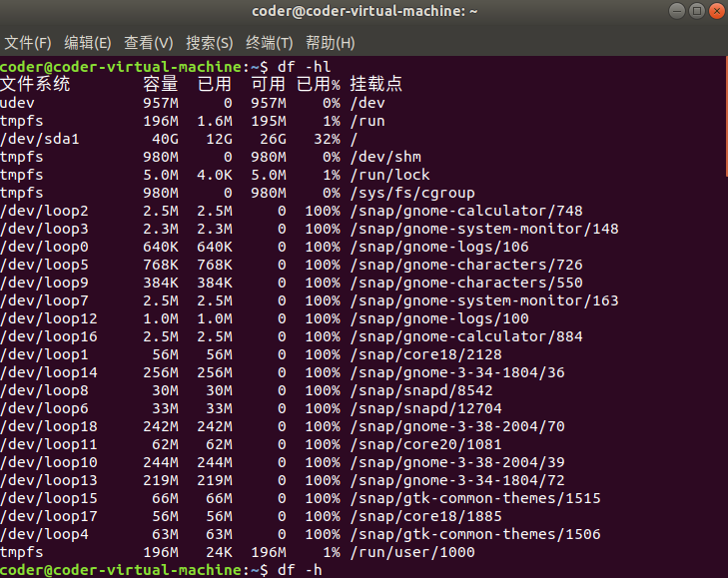Click the /sys/fs/cgroup mount point

tap(412, 193)
